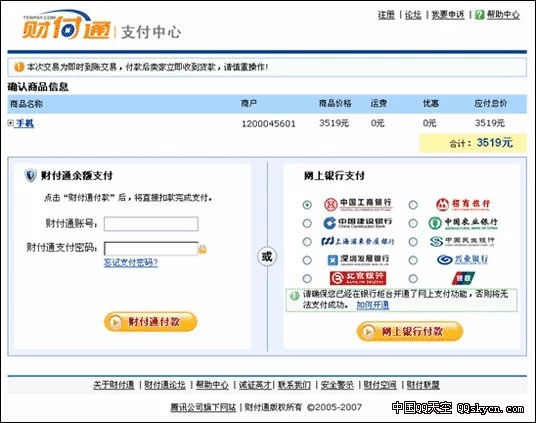Focus the 财付通账号 input field
The height and width of the screenshot is (423, 536).
click(151, 224)
